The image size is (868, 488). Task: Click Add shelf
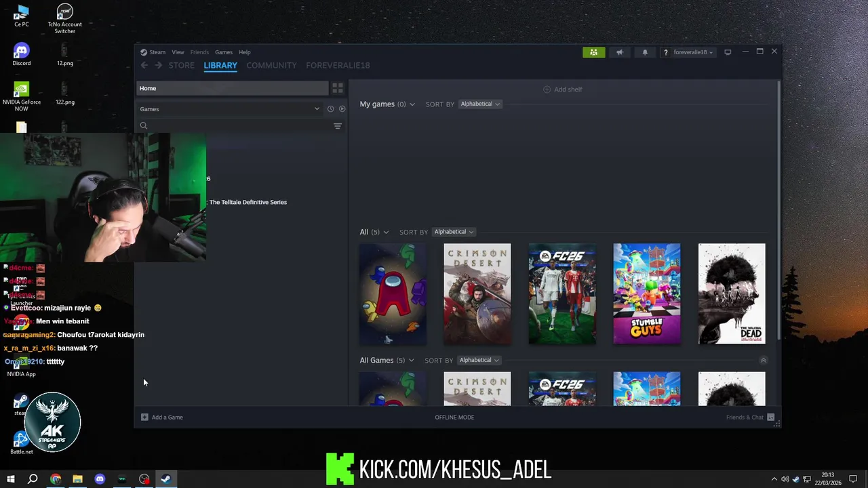(x=562, y=89)
